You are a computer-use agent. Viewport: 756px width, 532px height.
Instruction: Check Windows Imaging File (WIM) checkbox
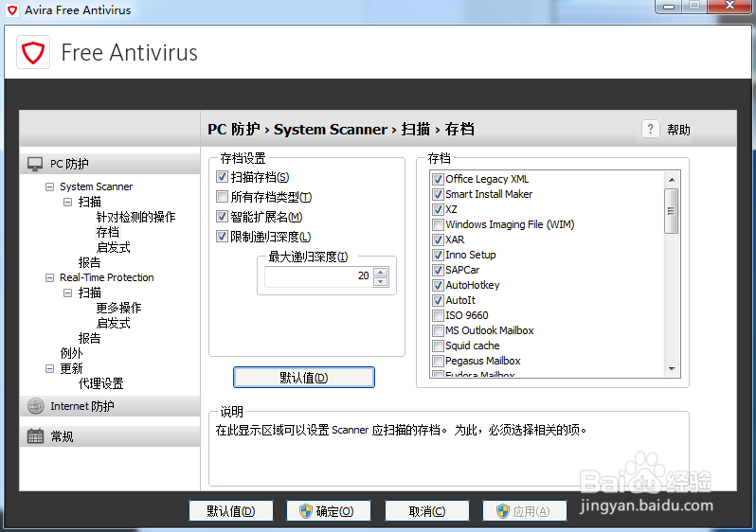tap(438, 224)
